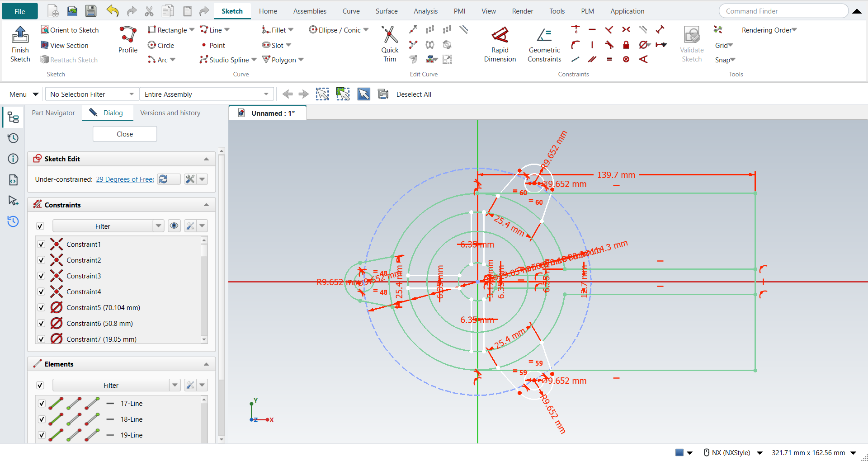
Task: Activate the Quick Trim tool
Action: pyautogui.click(x=390, y=44)
